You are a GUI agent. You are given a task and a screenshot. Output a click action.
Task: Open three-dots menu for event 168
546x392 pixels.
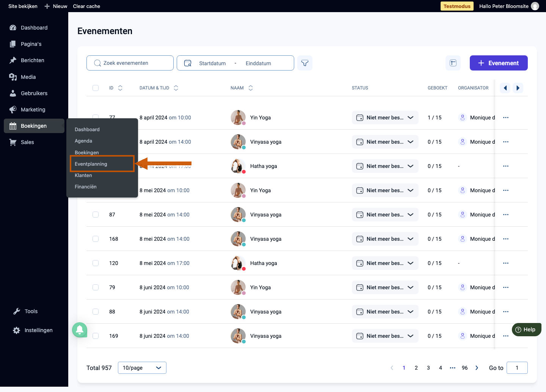[x=505, y=239]
